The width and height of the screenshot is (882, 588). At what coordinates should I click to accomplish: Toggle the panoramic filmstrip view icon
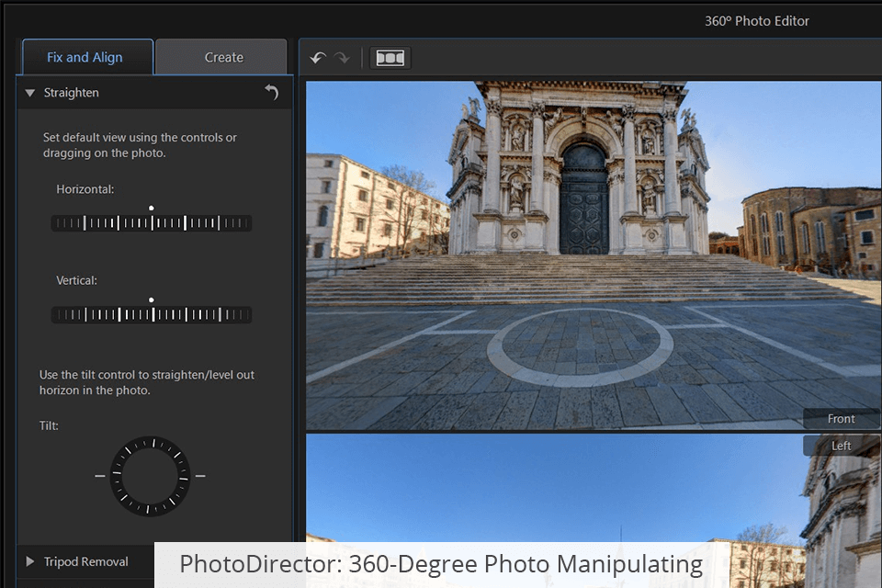tap(390, 58)
